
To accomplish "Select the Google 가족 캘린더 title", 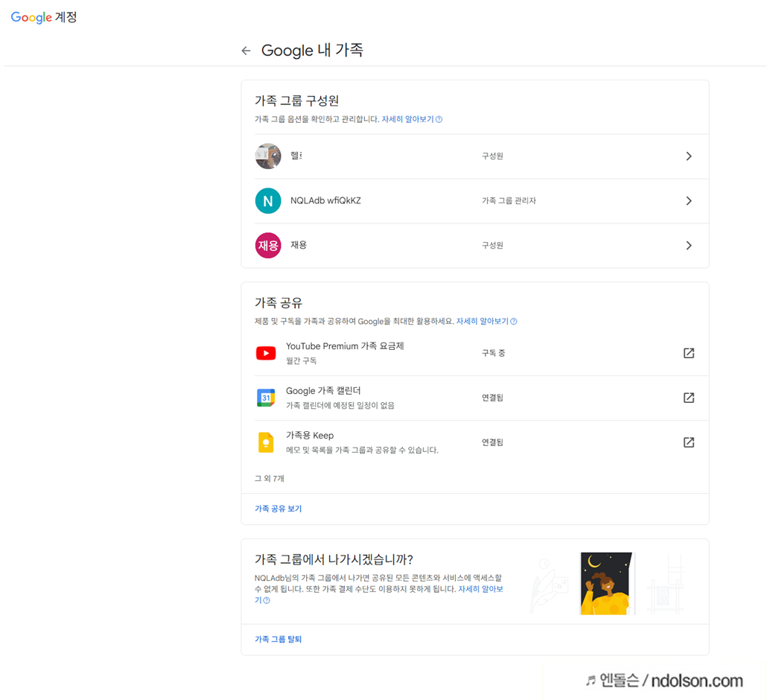I will [x=323, y=391].
